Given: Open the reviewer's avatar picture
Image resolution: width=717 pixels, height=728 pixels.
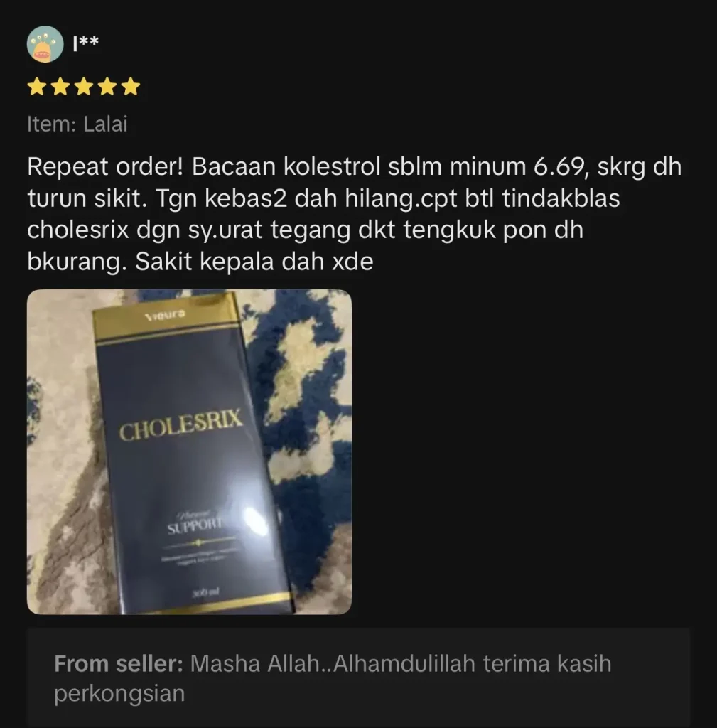Looking at the screenshot, I should pos(45,44).
